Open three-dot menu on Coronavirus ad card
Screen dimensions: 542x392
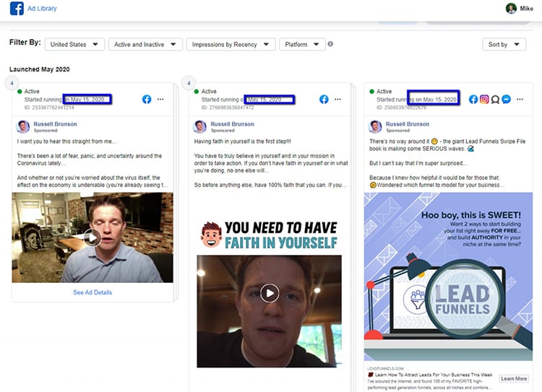tap(160, 100)
